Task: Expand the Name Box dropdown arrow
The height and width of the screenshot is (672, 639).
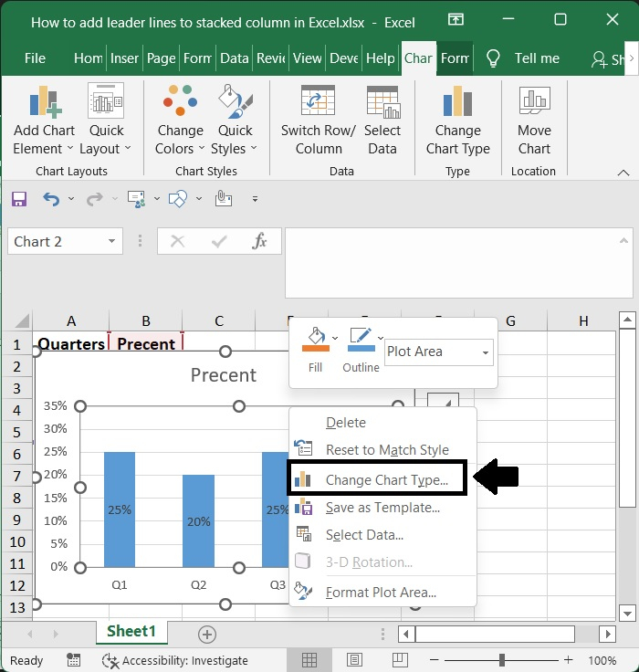Action: pos(112,241)
